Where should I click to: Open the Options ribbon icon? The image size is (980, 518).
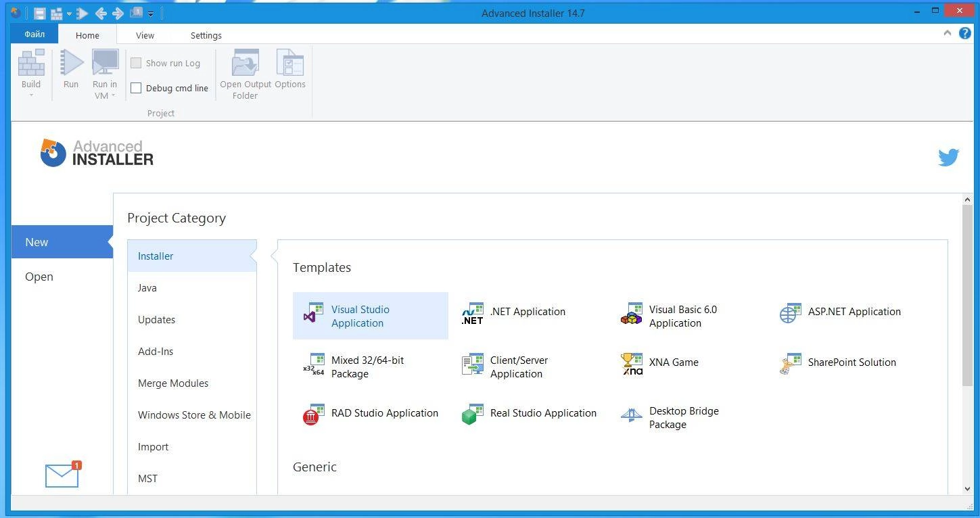tap(290, 64)
